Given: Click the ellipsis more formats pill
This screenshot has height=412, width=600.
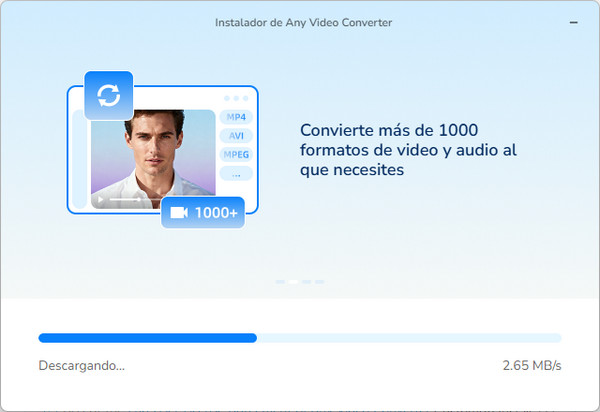Looking at the screenshot, I should [236, 174].
